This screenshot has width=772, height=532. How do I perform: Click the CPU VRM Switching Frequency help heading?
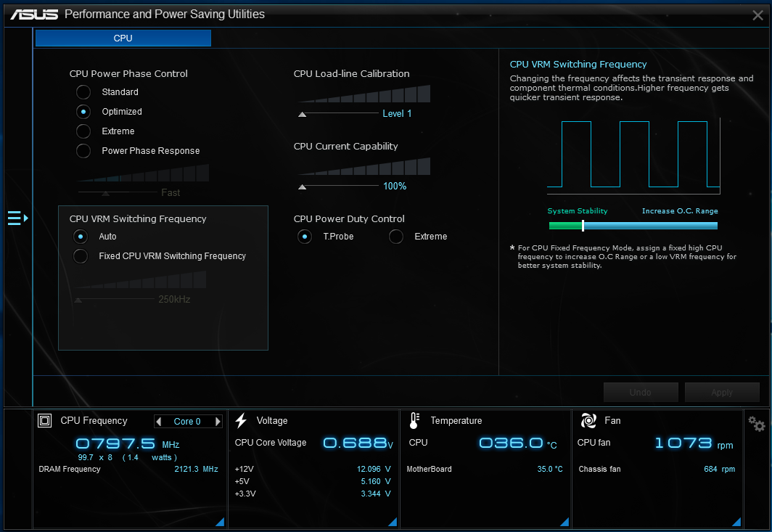click(578, 65)
